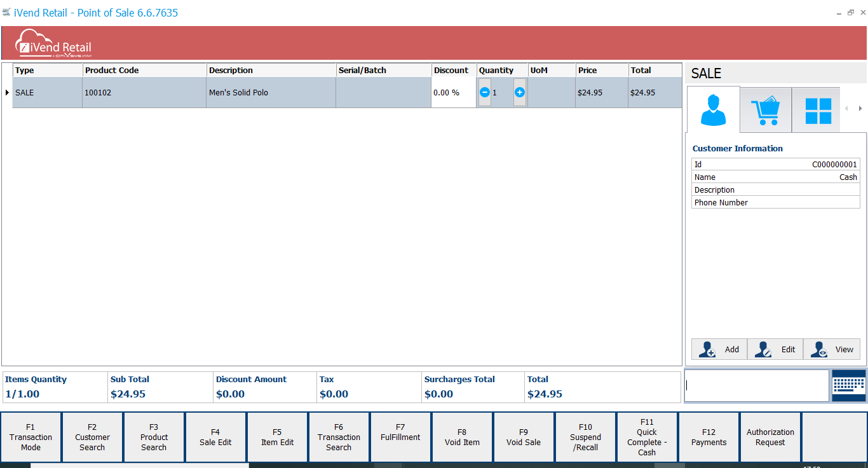868x468 pixels.
Task: View customer details
Action: 832,349
